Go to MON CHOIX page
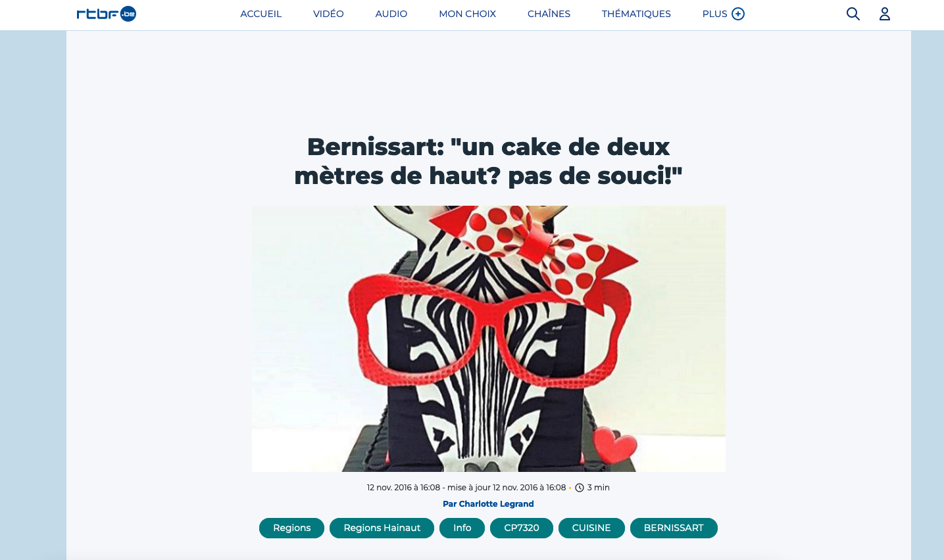Viewport: 944px width, 560px height. point(468,14)
